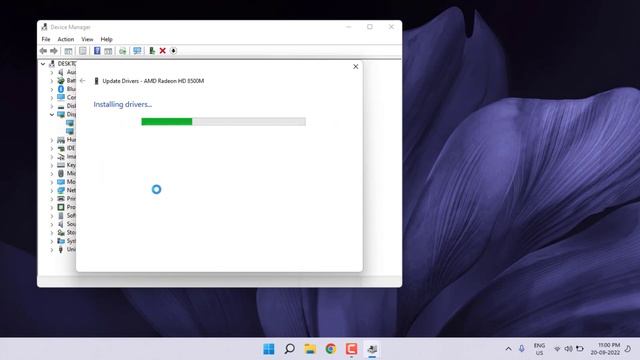Expand the Bluetooth category arrow
The image size is (640, 360).
point(52,89)
